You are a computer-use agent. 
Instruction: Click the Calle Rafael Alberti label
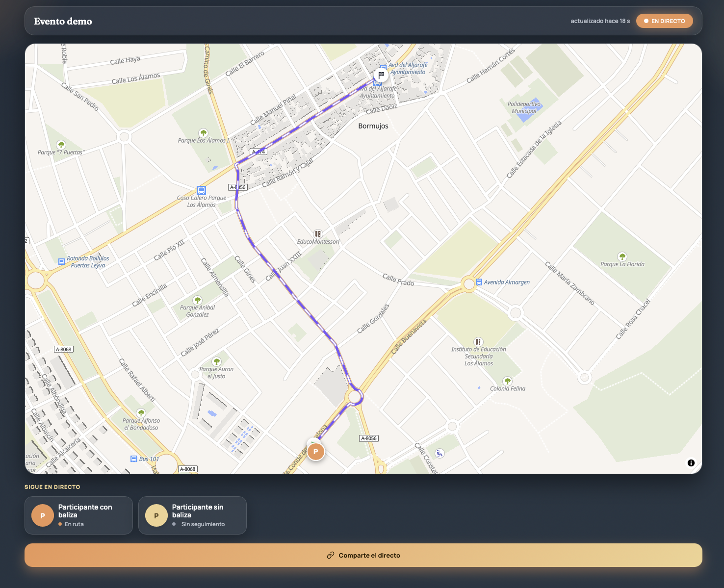point(137,380)
